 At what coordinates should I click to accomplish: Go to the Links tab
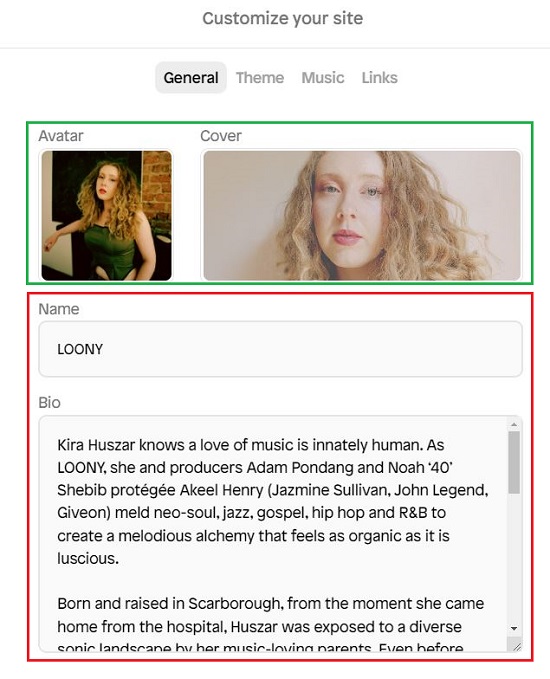[379, 78]
